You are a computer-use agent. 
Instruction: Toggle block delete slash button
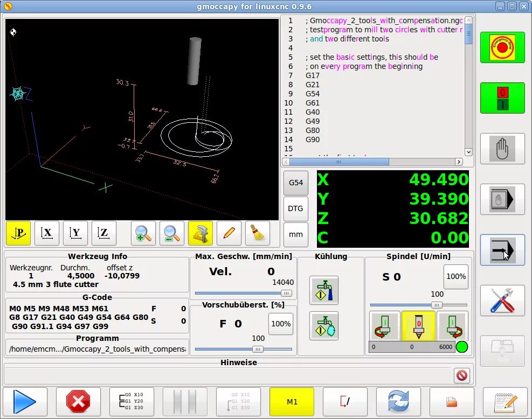345,402
